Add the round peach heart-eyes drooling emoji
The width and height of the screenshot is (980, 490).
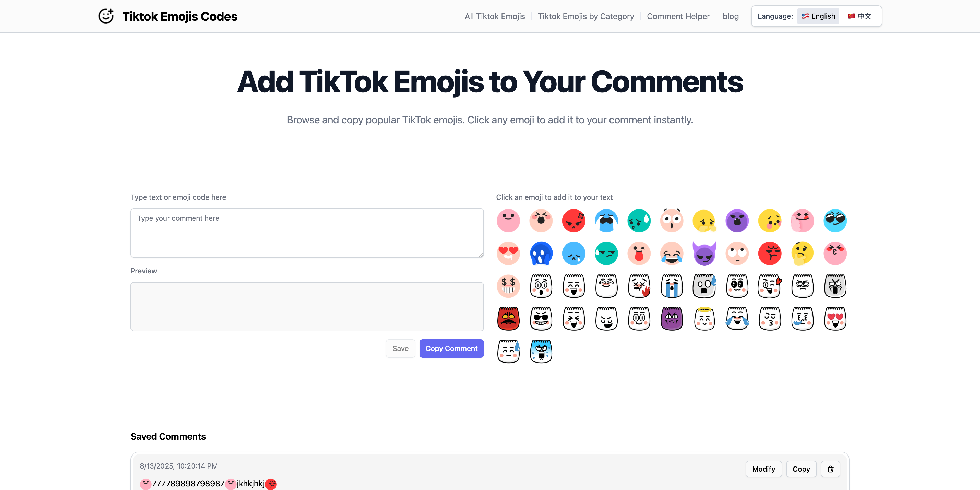pyautogui.click(x=508, y=253)
